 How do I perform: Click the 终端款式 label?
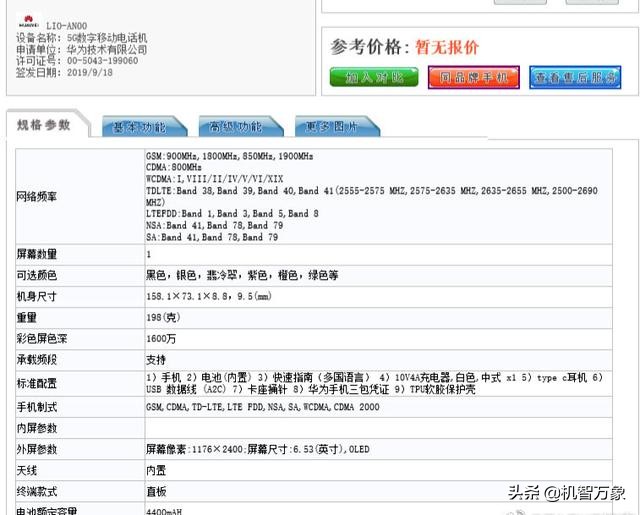pos(37,492)
